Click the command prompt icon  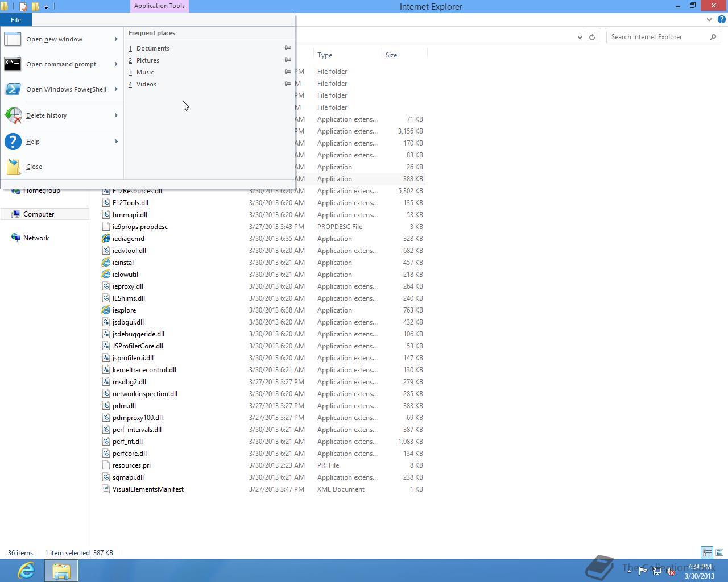click(x=13, y=64)
